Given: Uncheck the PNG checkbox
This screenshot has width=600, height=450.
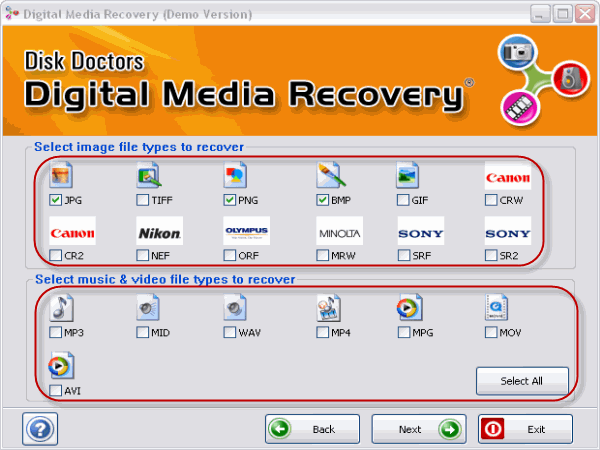Looking at the screenshot, I should coord(230,200).
